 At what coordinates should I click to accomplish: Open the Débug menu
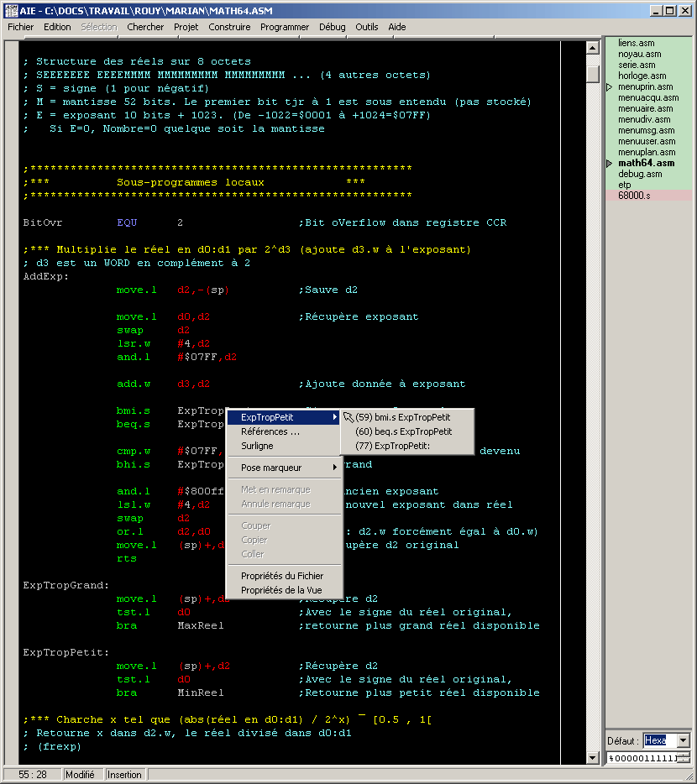pos(332,27)
